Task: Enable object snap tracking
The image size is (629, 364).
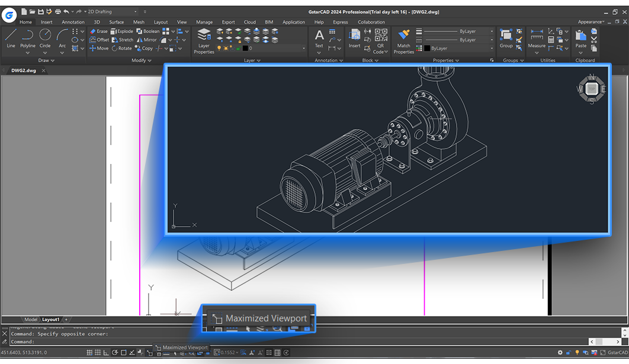Action: click(132, 352)
